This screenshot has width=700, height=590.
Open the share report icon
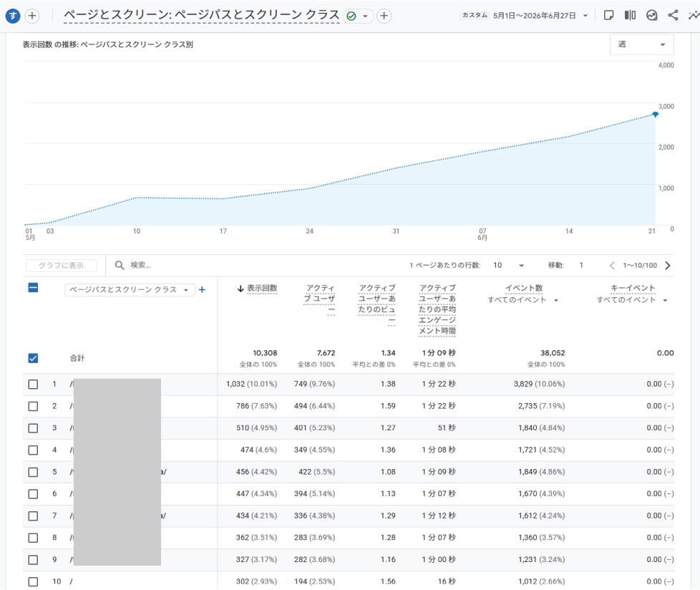point(673,16)
